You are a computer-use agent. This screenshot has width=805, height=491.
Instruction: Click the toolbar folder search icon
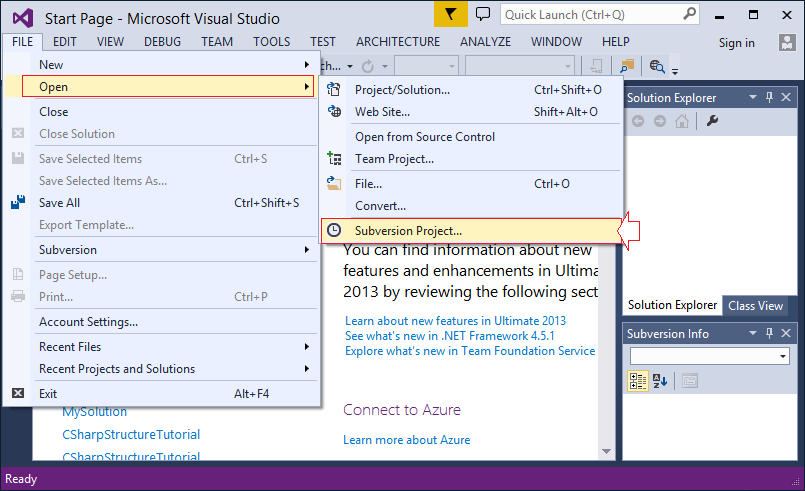(627, 66)
